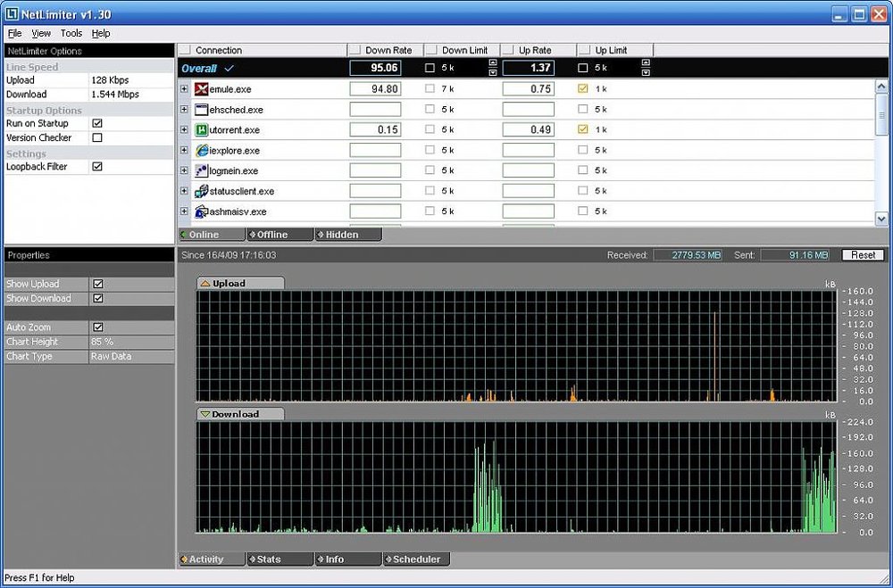Decrease Overall down limit with down arrow
The height and width of the screenshot is (588, 893).
coord(493,72)
